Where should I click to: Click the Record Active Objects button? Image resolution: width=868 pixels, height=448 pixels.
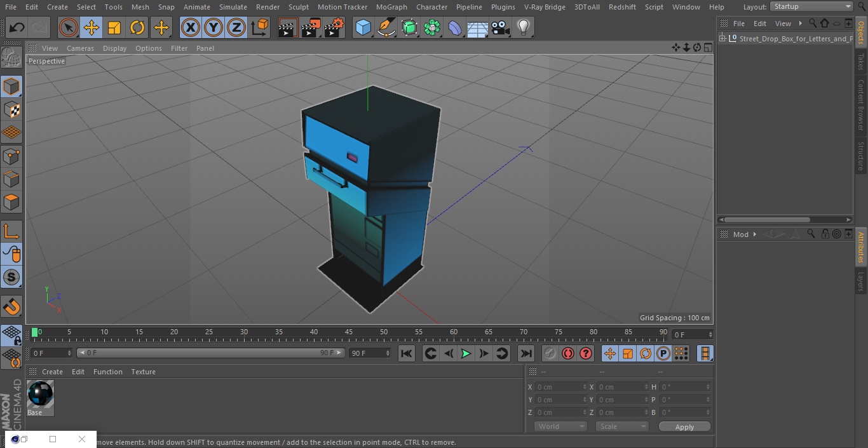pos(550,353)
